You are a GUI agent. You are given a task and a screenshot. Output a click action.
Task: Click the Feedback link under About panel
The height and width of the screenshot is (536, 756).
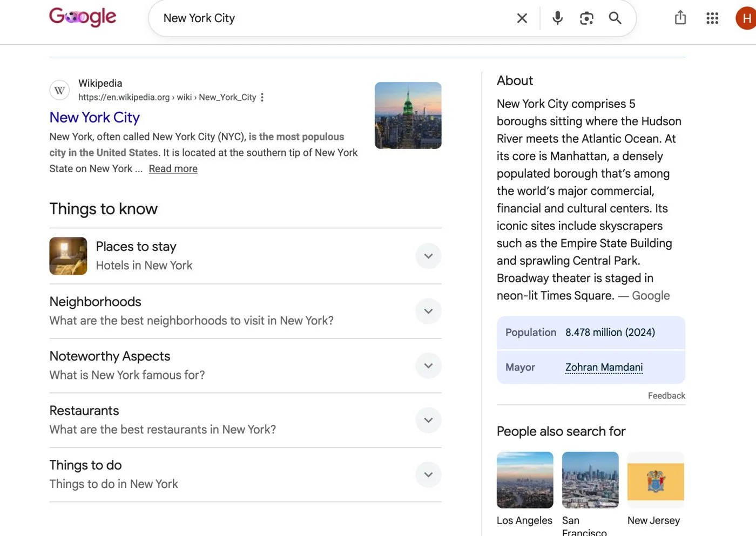click(666, 396)
